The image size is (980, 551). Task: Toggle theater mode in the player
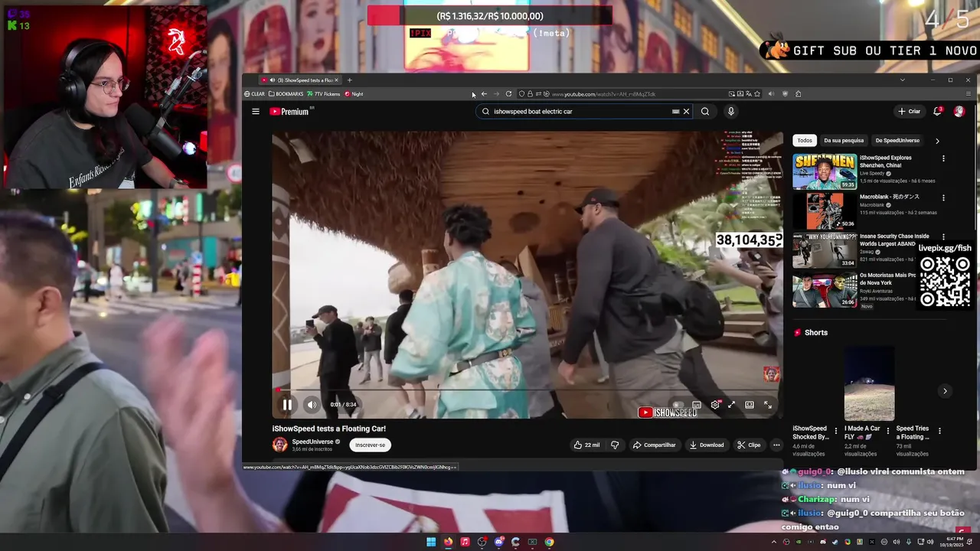750,405
